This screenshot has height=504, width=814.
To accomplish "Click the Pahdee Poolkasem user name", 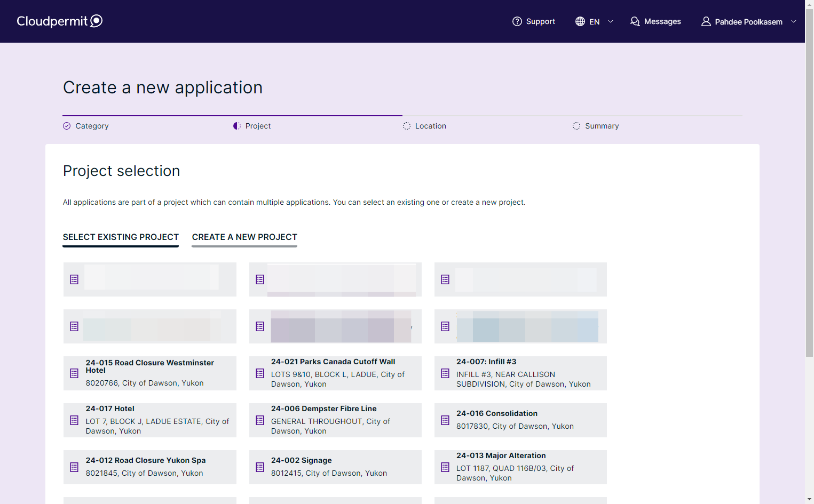I will [x=749, y=22].
